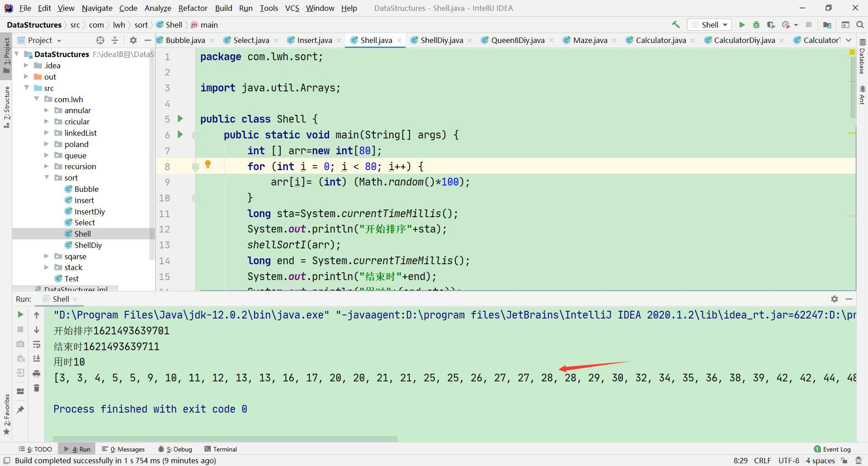Open Run panel settings gear
This screenshot has height=466, width=868.
(x=835, y=299)
